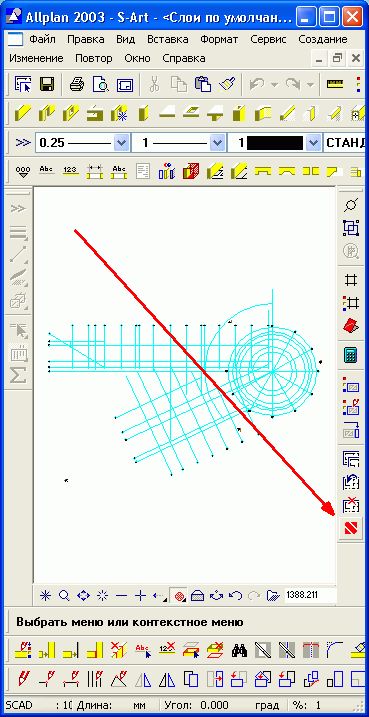Open the Файл menu
The height and width of the screenshot is (717, 369).
[43, 39]
